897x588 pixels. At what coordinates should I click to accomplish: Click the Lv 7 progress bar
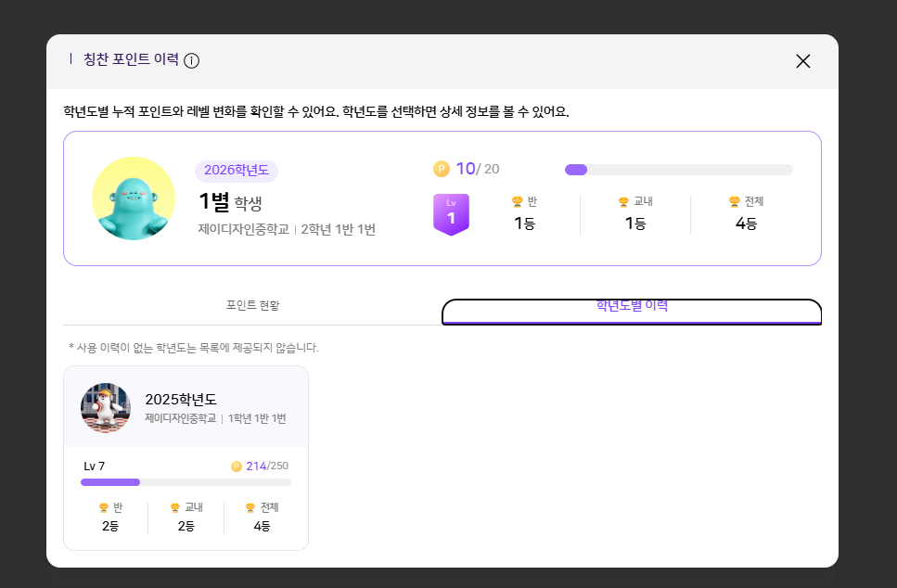[x=186, y=482]
